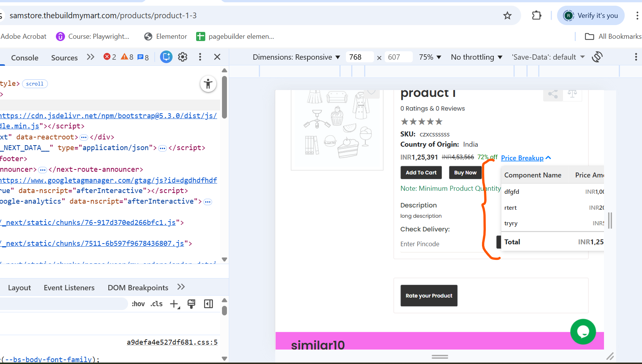This screenshot has height=364, width=642.
Task: Open the device toolbar more options menu
Action: [636, 57]
